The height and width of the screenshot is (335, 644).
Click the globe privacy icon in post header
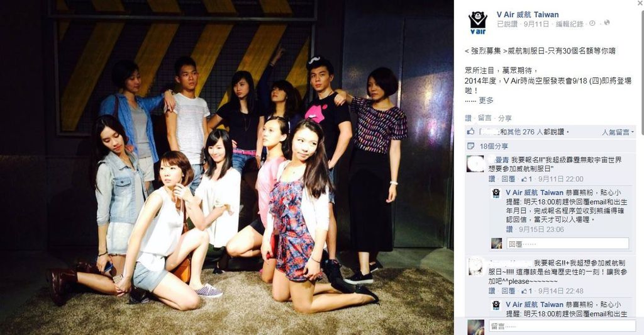click(607, 23)
